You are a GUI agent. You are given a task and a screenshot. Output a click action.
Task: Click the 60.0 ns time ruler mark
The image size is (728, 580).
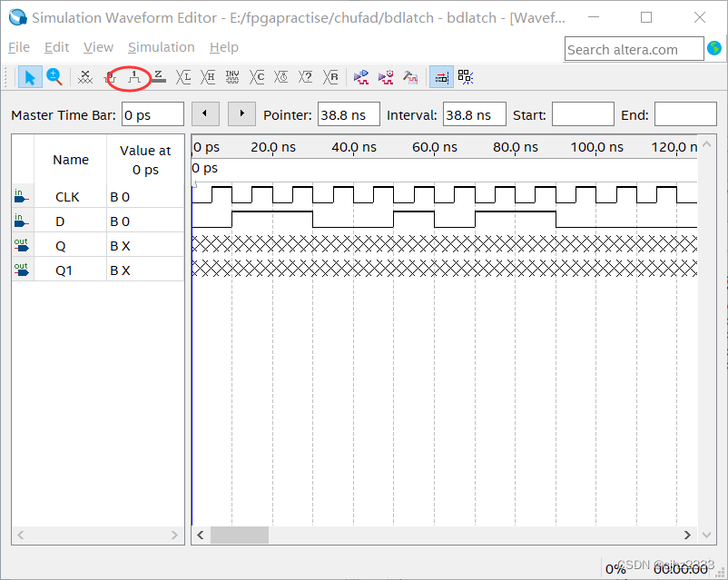pyautogui.click(x=435, y=147)
